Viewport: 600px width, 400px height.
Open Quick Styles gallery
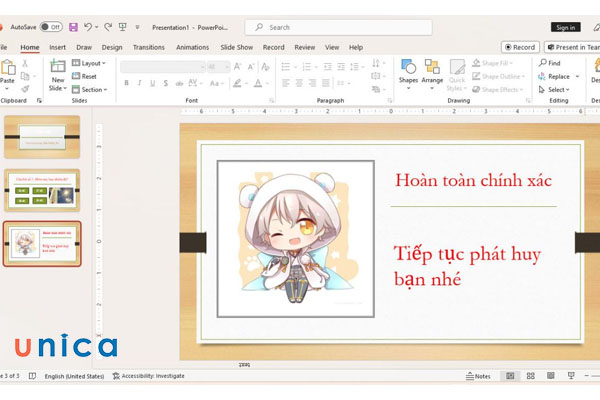click(457, 75)
